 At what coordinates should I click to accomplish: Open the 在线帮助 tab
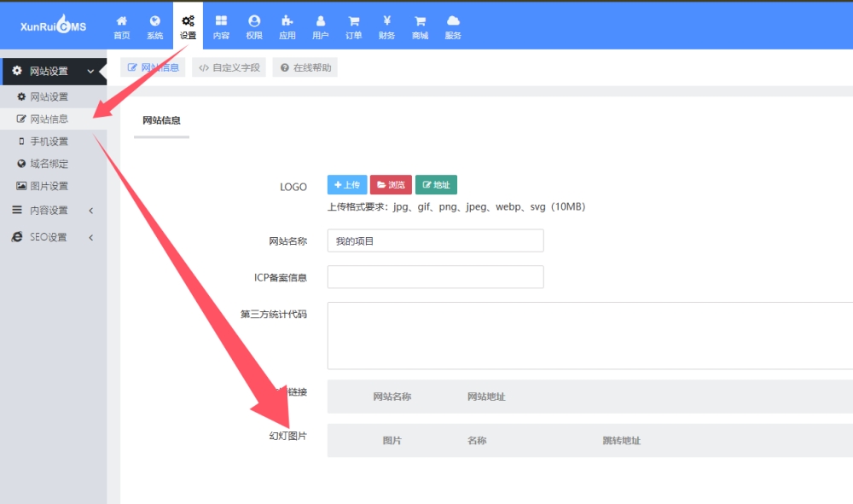[305, 67]
